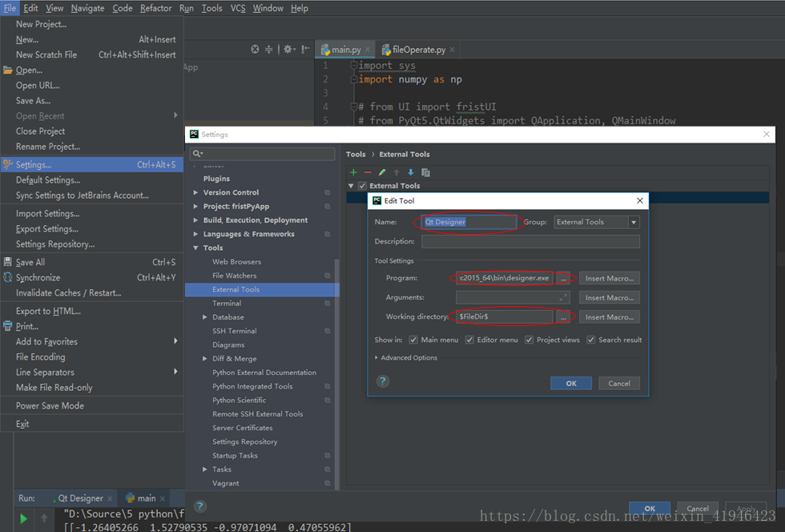Move external tool down with blue arrow
Viewport: 785px width, 532px height.
pos(410,172)
